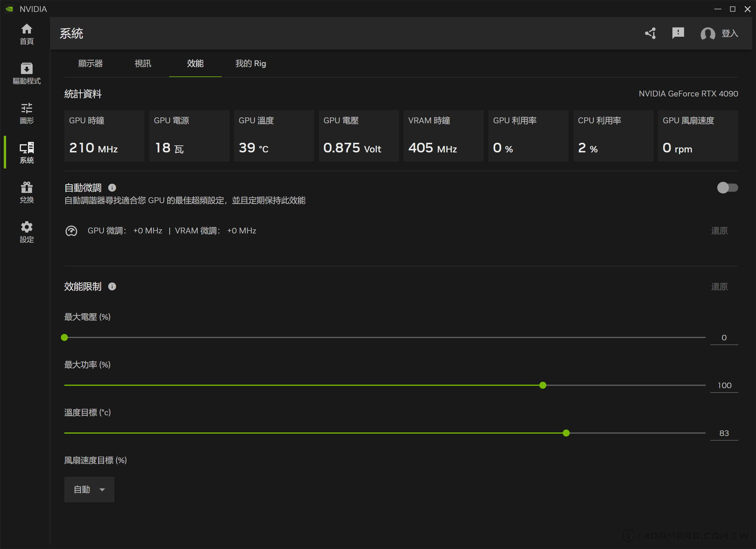Click info icon beside 效能限制

(x=112, y=286)
